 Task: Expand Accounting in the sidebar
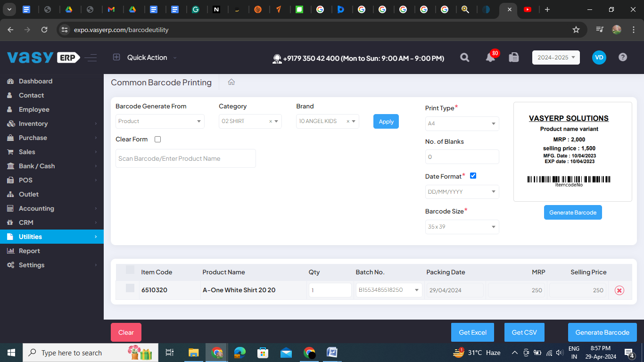point(52,208)
